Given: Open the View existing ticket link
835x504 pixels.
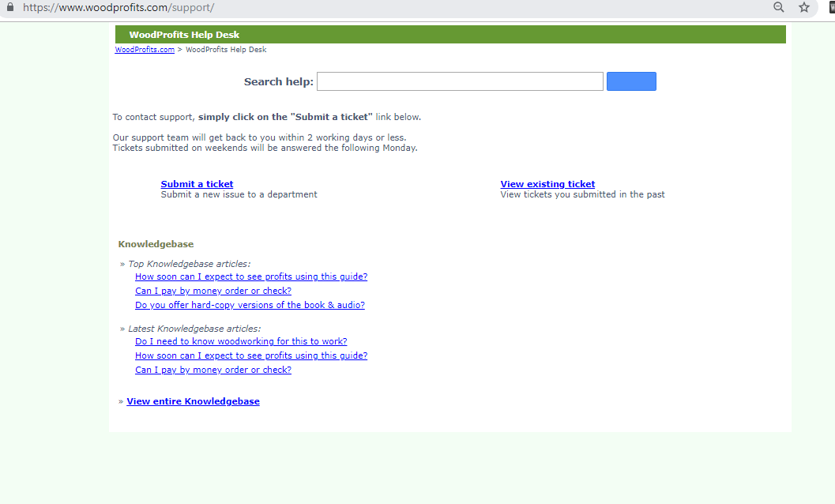Looking at the screenshot, I should (x=547, y=184).
